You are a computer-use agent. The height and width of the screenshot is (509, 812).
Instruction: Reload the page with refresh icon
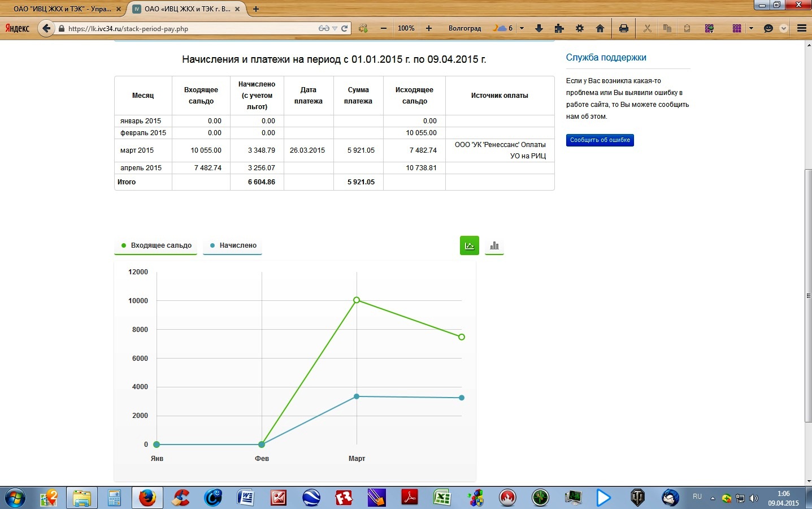[344, 28]
